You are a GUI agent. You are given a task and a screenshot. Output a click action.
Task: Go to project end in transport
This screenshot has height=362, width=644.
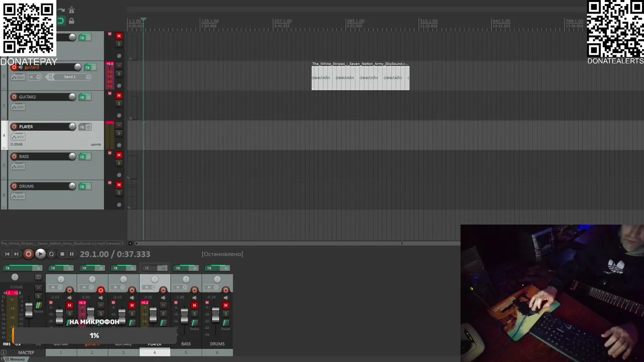(x=16, y=254)
